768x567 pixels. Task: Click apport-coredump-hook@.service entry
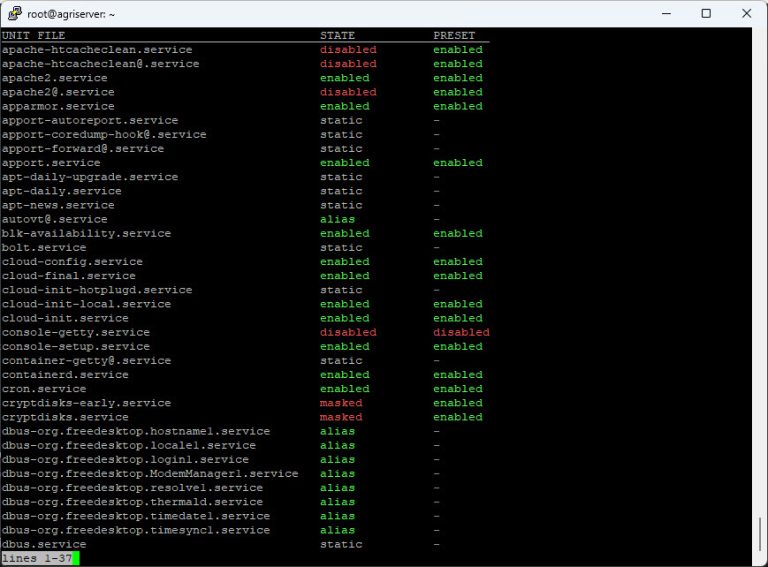coord(104,135)
